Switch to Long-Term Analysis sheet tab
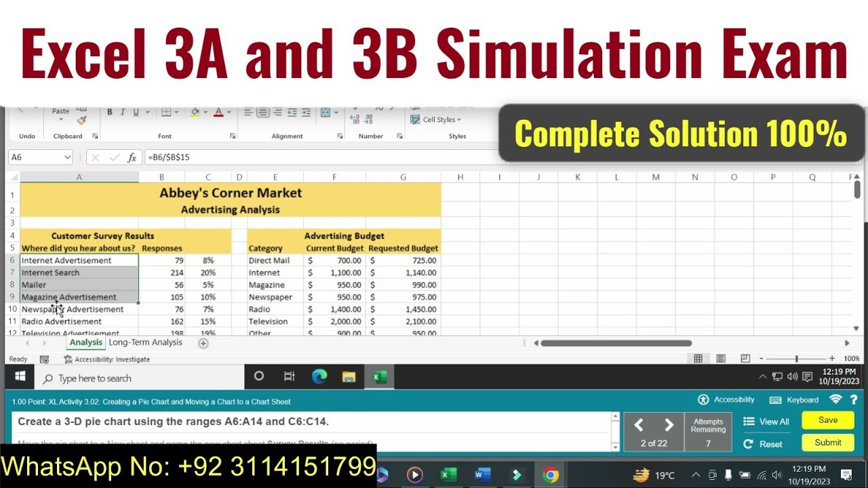Image resolution: width=868 pixels, height=488 pixels. click(x=145, y=343)
